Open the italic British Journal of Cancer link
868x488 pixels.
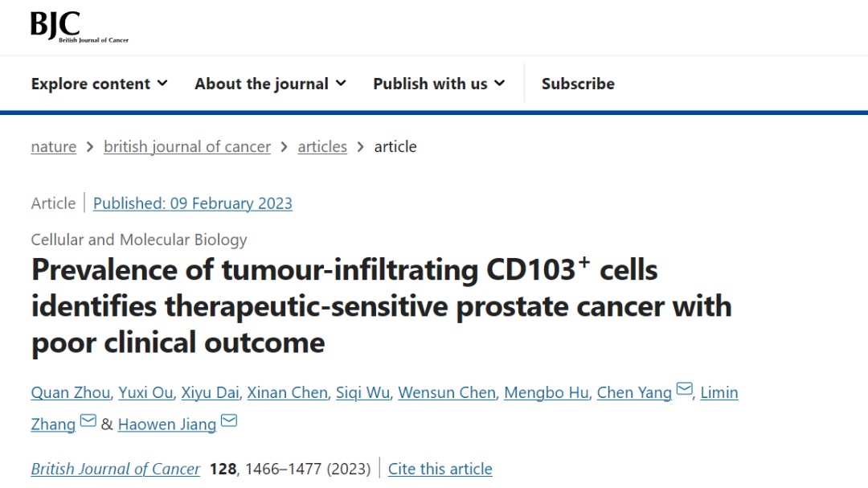coord(115,470)
